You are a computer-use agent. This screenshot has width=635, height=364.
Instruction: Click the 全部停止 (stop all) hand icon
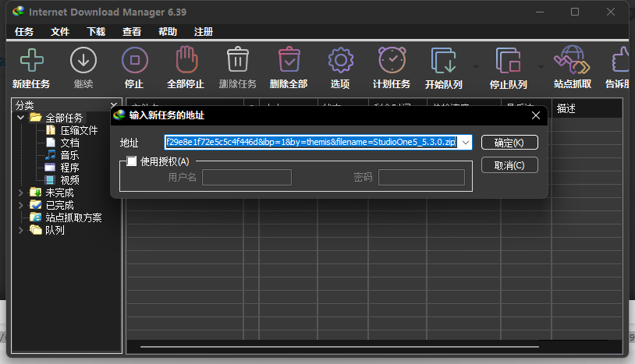tap(186, 60)
